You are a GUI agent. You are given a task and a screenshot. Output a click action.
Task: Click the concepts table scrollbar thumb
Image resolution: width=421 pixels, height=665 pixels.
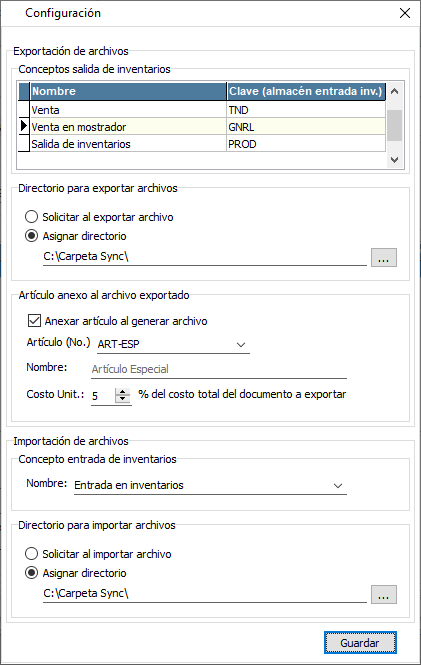click(394, 125)
